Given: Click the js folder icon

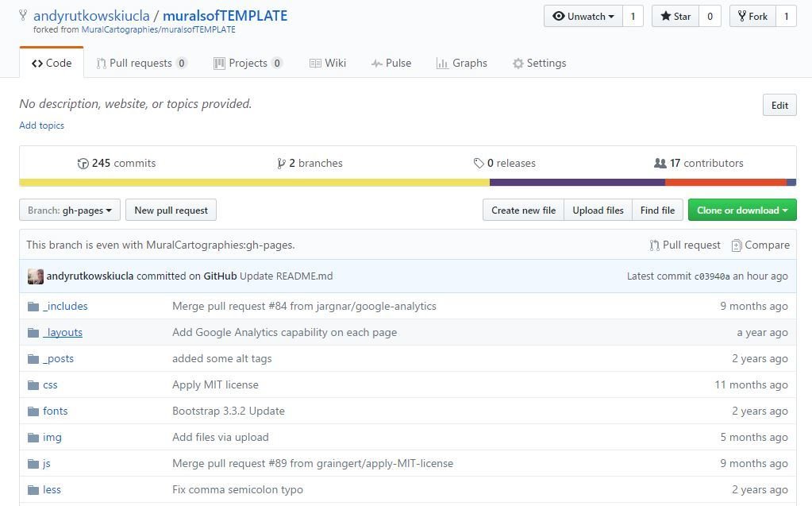Looking at the screenshot, I should click(x=33, y=463).
